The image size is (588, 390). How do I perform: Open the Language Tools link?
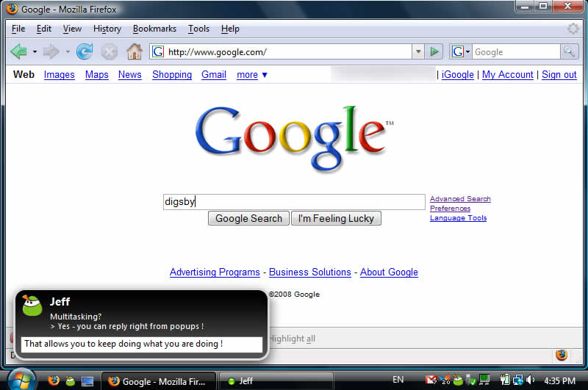(x=458, y=218)
